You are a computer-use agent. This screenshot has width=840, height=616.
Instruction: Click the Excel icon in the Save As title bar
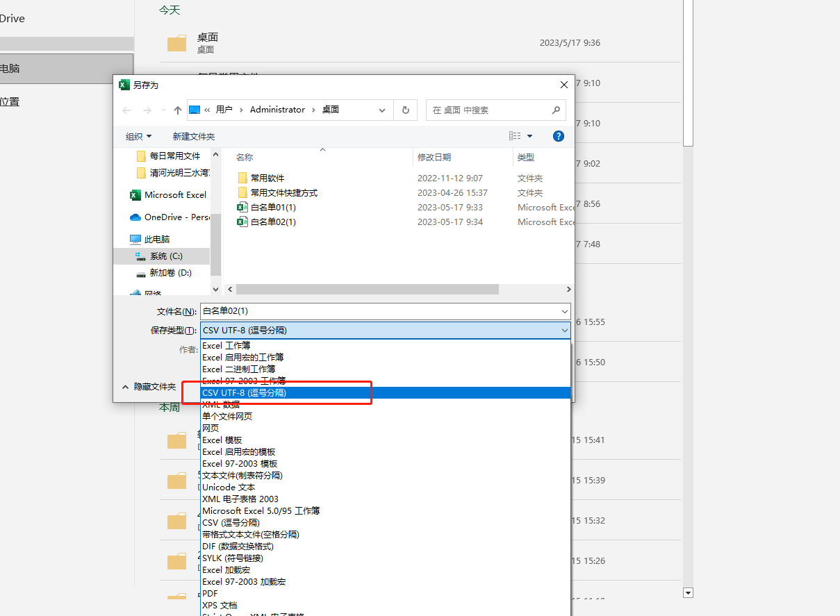124,85
